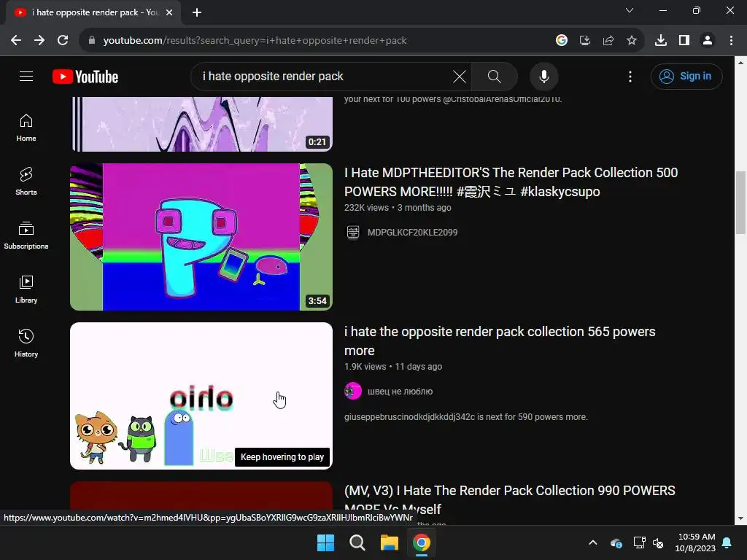The image size is (747, 560).
Task: Close the 'i hate opposite render pack' tab
Action: pos(169,12)
